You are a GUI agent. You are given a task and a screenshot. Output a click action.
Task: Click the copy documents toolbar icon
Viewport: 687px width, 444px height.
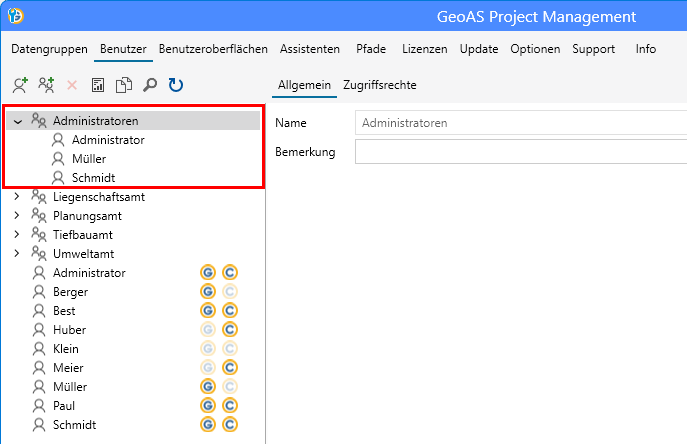124,86
